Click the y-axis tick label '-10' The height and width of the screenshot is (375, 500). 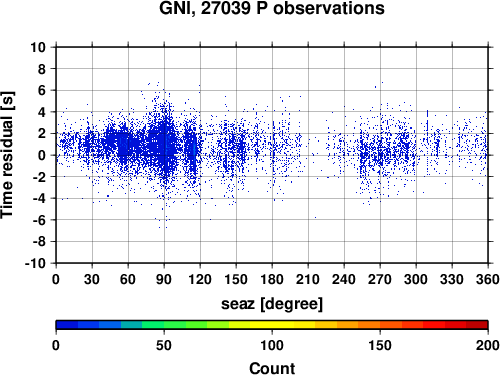(35, 263)
